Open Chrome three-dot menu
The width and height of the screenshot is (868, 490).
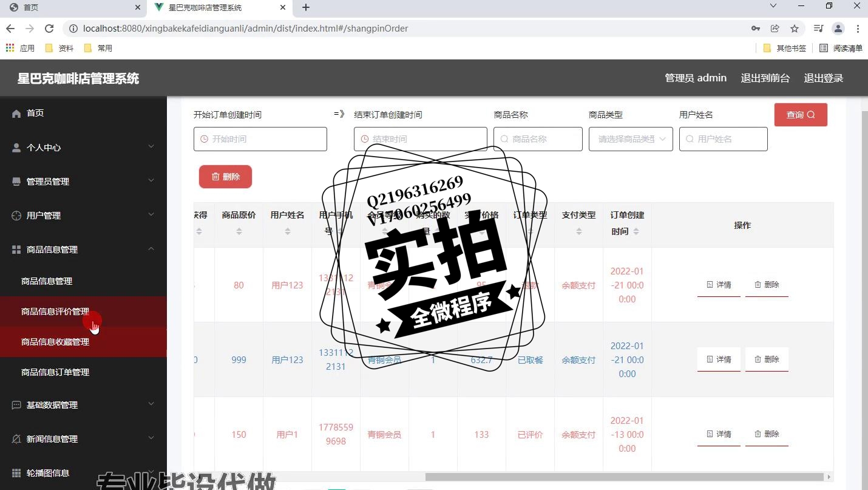(x=858, y=29)
